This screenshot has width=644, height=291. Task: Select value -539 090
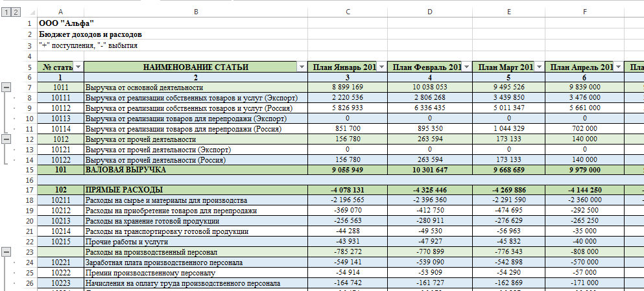tap(430, 262)
